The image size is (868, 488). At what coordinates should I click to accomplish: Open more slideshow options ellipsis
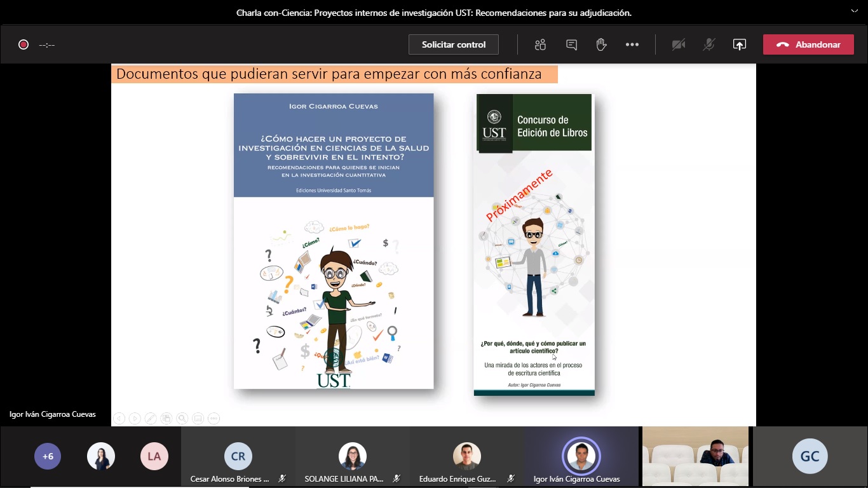[x=214, y=418]
